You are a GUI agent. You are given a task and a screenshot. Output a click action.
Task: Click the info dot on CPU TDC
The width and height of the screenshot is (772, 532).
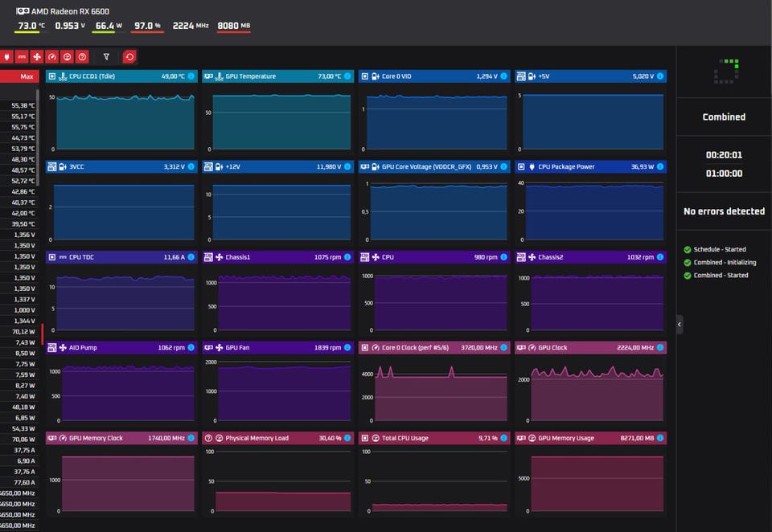(191, 257)
